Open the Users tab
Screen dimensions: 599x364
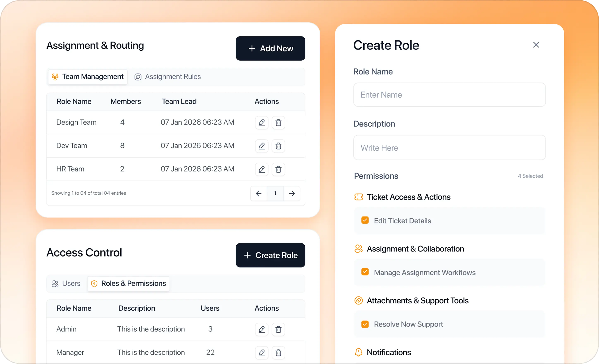click(x=66, y=284)
